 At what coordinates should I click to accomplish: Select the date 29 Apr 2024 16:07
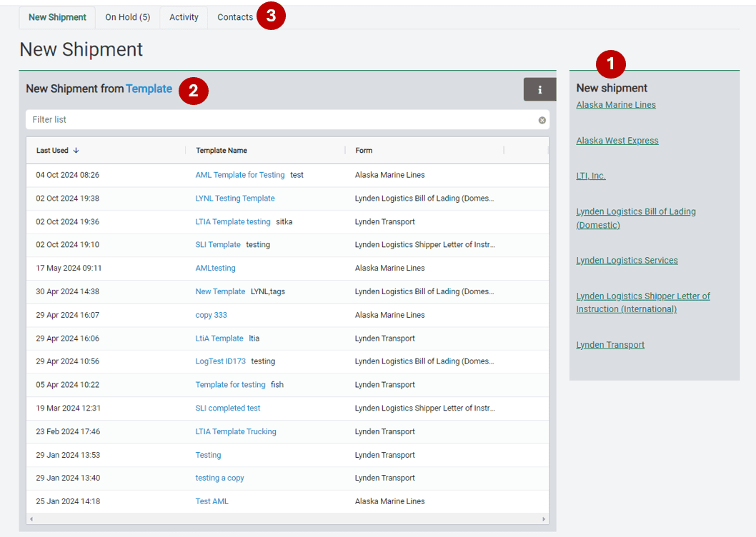[x=67, y=315]
